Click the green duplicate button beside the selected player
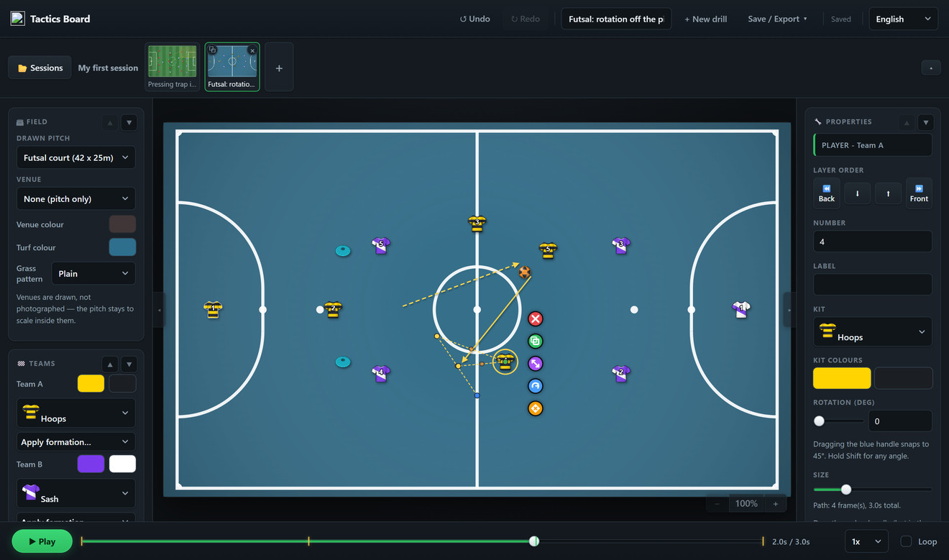The height and width of the screenshot is (560, 949). (535, 341)
